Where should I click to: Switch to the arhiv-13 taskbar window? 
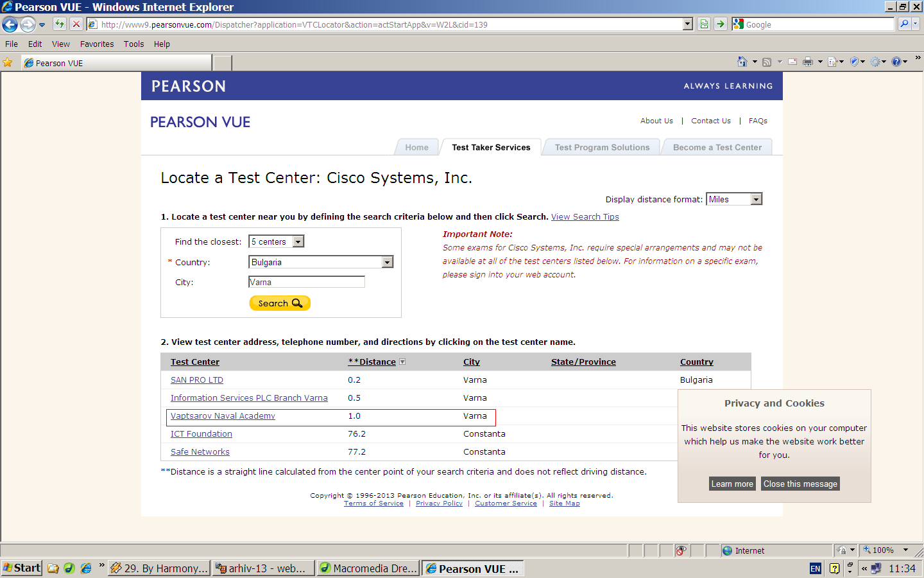coord(263,568)
